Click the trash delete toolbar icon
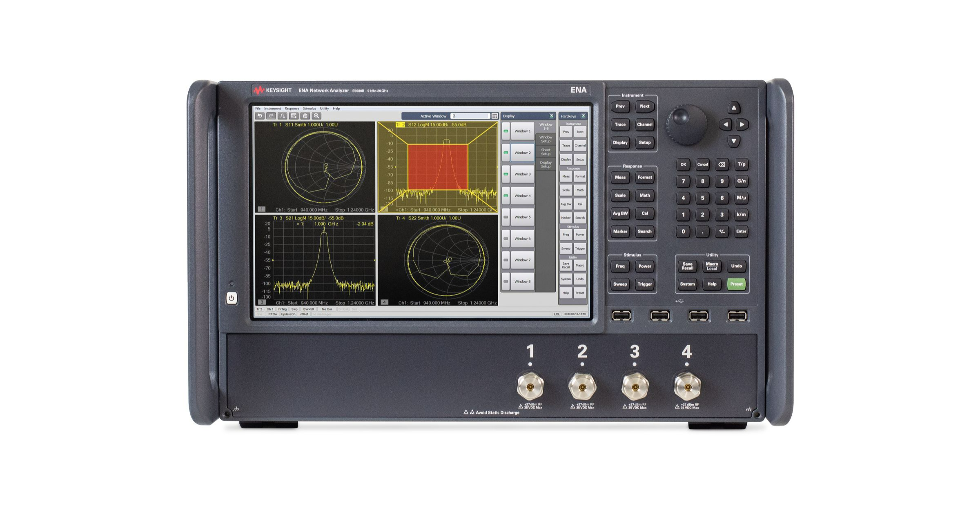The height and width of the screenshot is (512, 980). (x=305, y=116)
